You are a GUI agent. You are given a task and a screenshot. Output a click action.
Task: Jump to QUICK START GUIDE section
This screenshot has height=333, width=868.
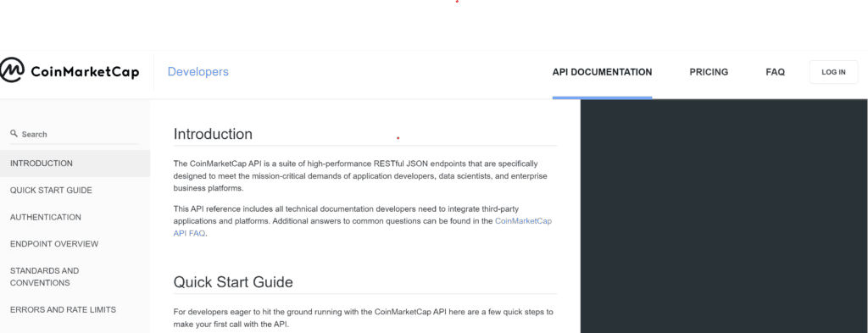click(x=51, y=191)
